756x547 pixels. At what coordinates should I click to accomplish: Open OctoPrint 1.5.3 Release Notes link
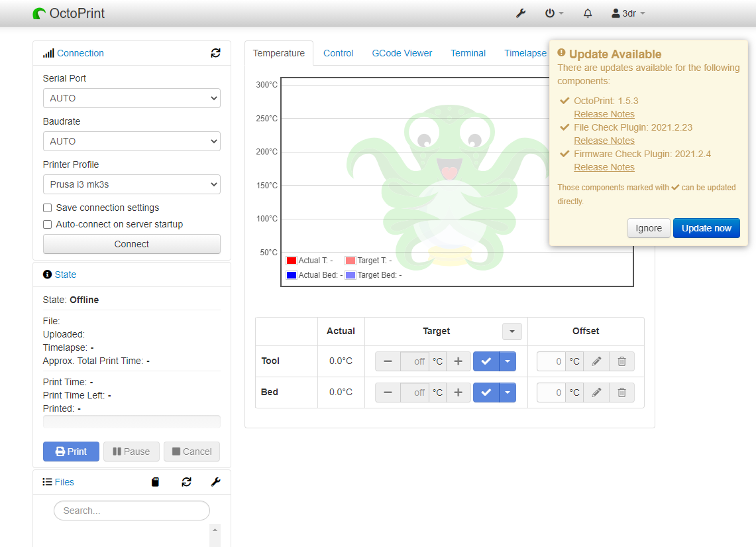tap(604, 114)
